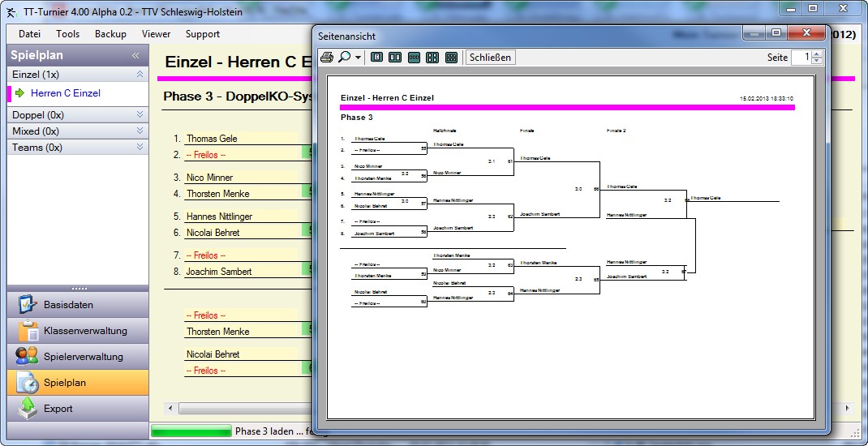Expand the Doppel (0x) group
This screenshot has width=868, height=446.
(x=140, y=115)
